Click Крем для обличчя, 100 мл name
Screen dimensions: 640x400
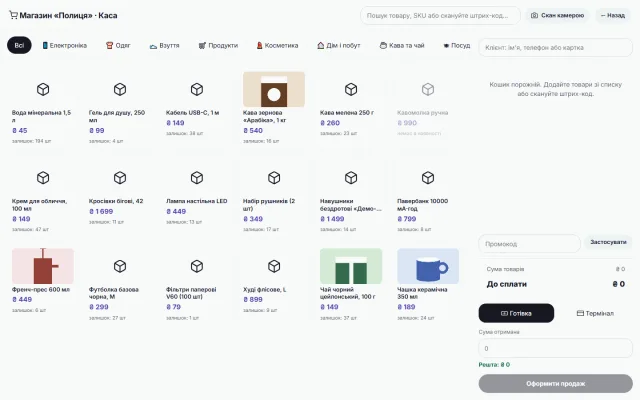39,205
